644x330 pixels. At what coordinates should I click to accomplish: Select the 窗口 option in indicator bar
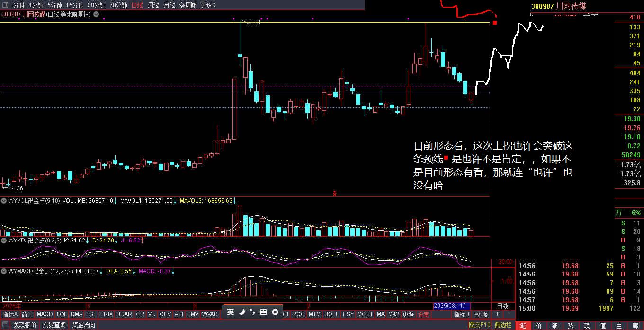point(27,314)
